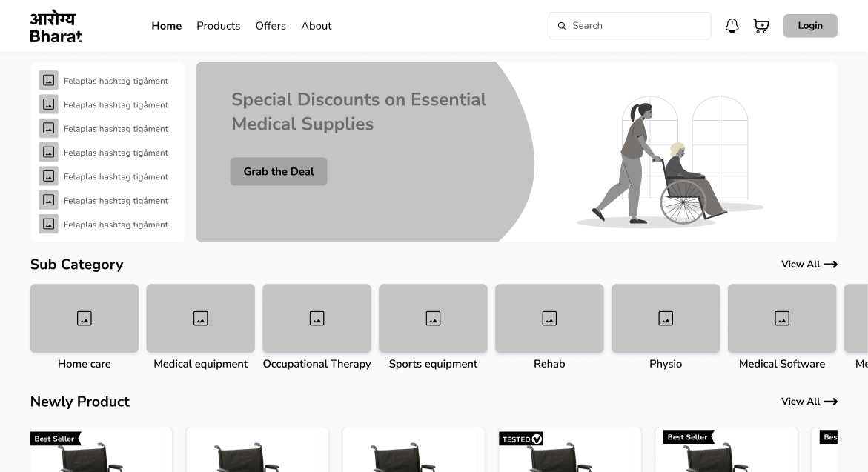Click View All beside Newly Product
Image resolution: width=868 pixels, height=472 pixels.
[809, 402]
